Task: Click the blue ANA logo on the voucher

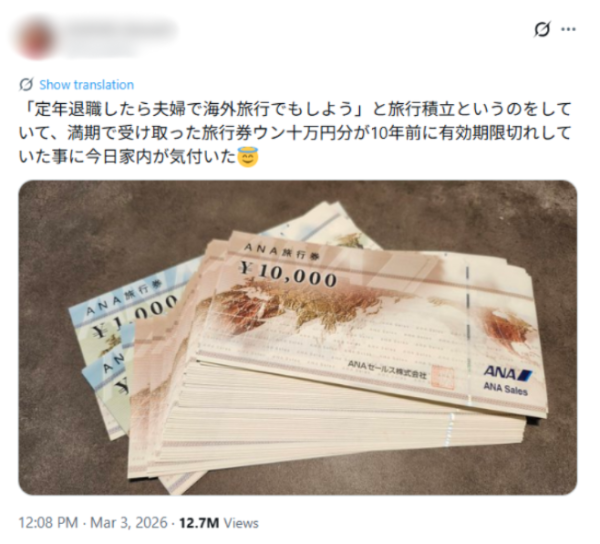Action: click(x=507, y=373)
